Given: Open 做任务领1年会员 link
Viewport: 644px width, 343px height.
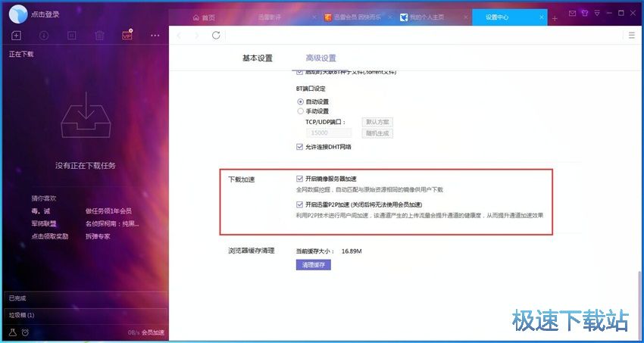Looking at the screenshot, I should tap(108, 211).
